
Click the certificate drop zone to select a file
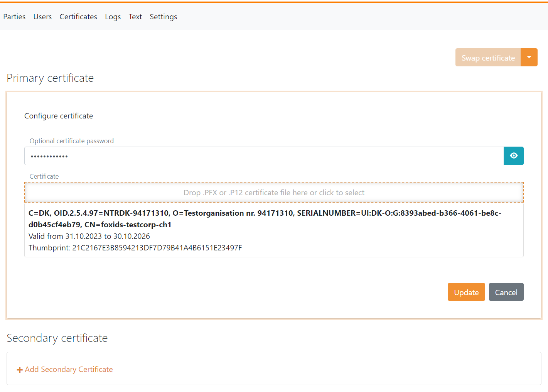click(274, 192)
